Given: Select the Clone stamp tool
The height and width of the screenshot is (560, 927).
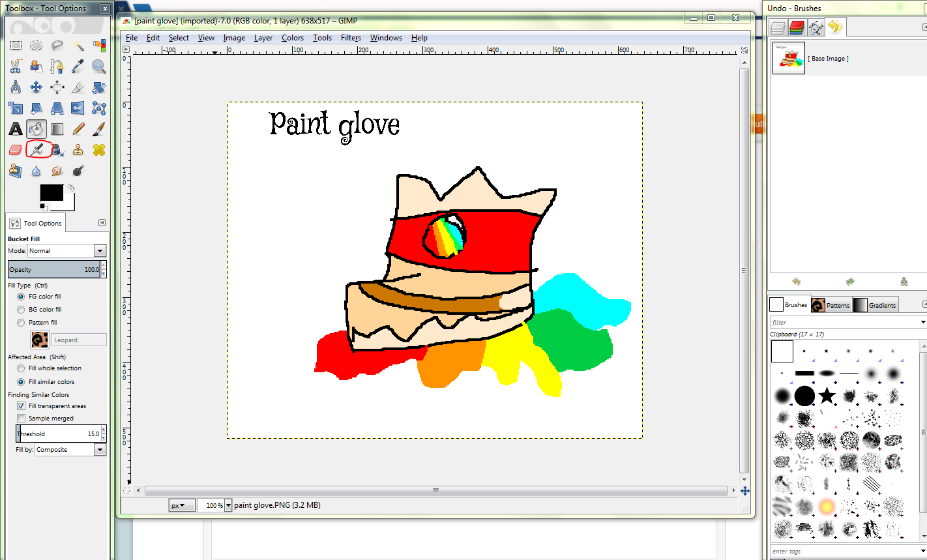Looking at the screenshot, I should pos(78,150).
